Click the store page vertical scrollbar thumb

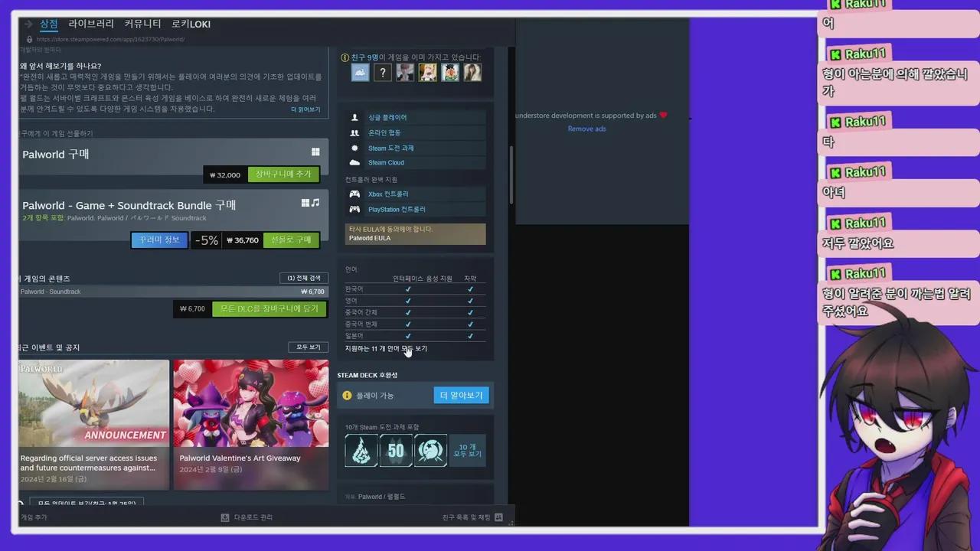(x=511, y=174)
